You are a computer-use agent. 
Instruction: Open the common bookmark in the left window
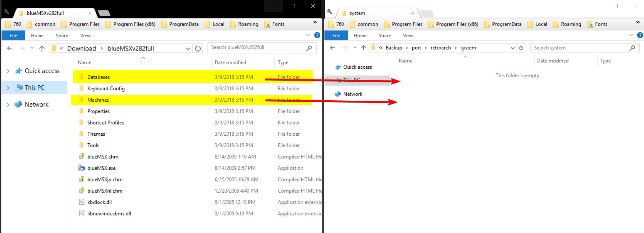coord(41,24)
